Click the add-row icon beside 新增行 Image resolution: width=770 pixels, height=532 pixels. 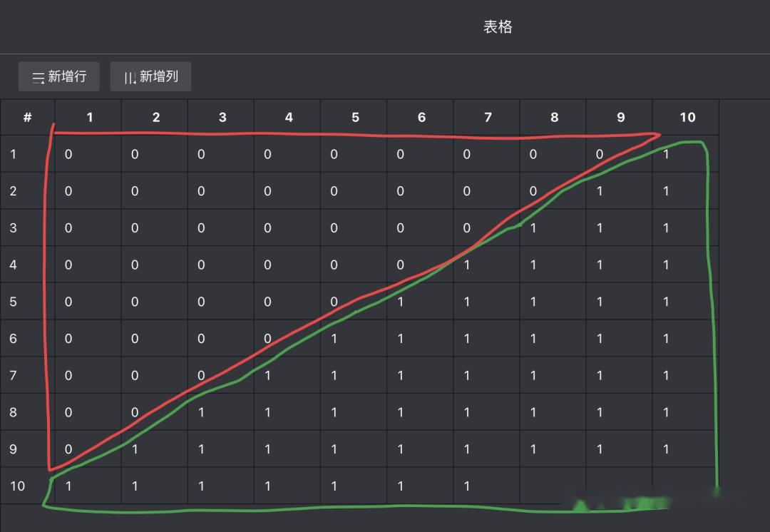coord(38,78)
